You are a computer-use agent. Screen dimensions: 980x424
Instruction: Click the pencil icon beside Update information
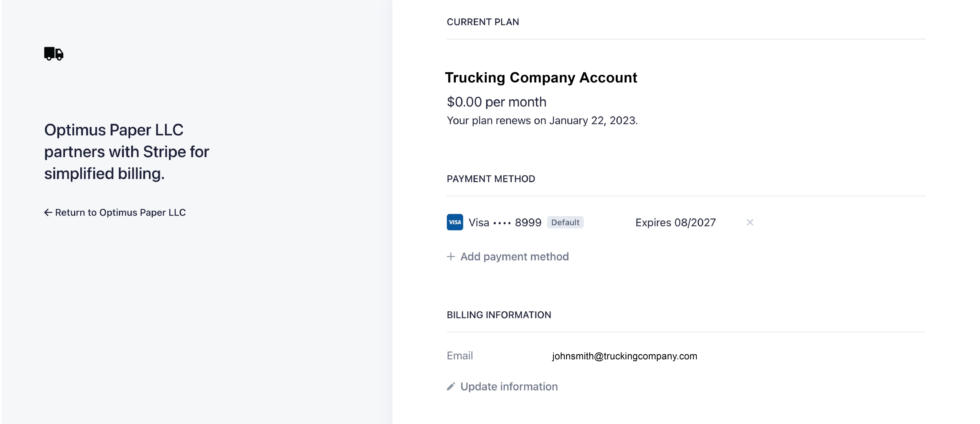(451, 387)
